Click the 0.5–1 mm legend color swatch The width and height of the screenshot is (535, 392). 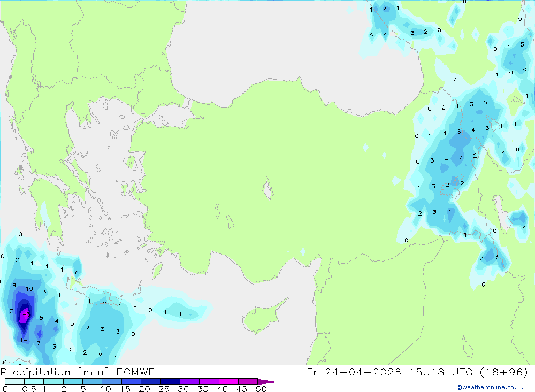pyautogui.click(x=34, y=381)
